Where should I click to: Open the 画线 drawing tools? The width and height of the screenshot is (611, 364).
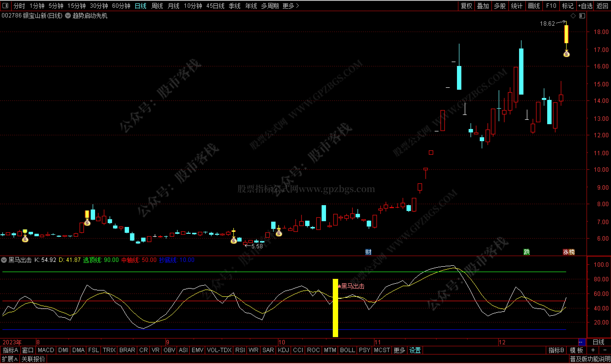click(533, 6)
